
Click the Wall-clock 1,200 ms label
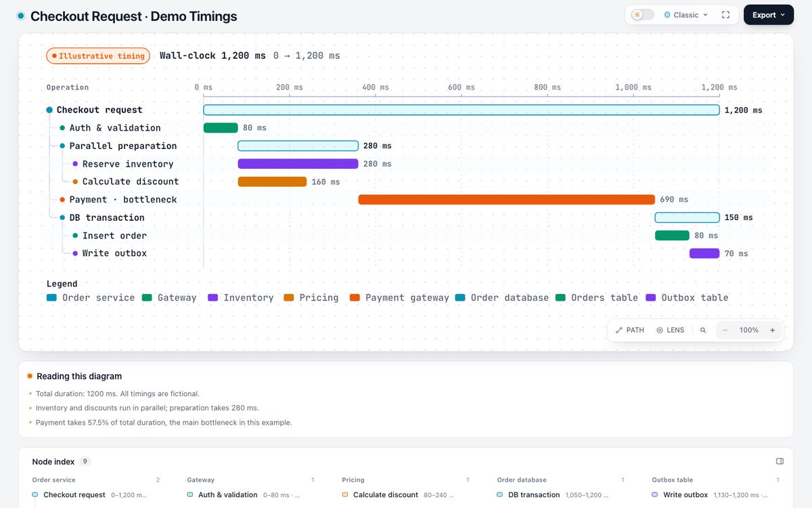(x=212, y=56)
